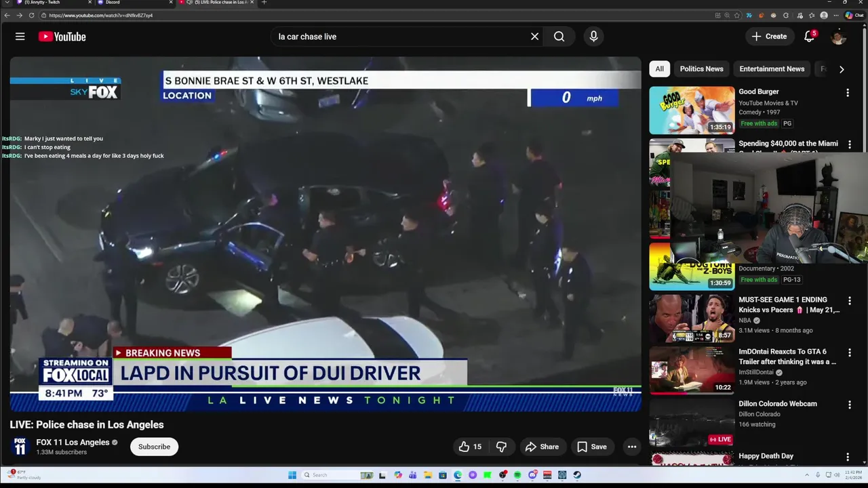868x488 pixels.
Task: Open the YouTube account avatar menu
Action: 839,37
